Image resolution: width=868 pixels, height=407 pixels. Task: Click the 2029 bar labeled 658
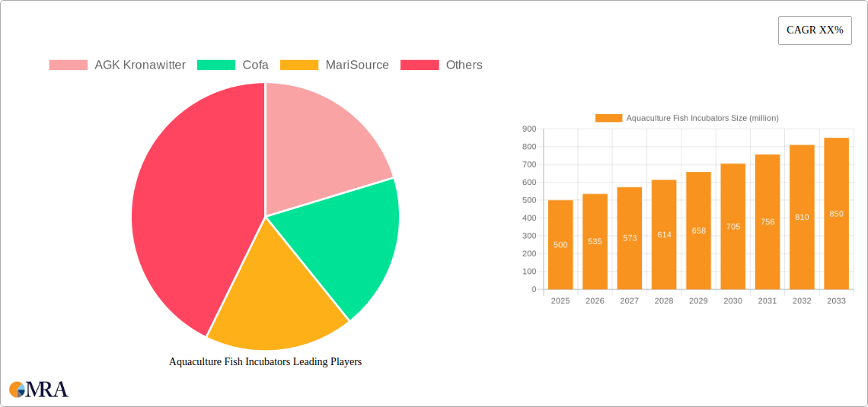click(699, 231)
